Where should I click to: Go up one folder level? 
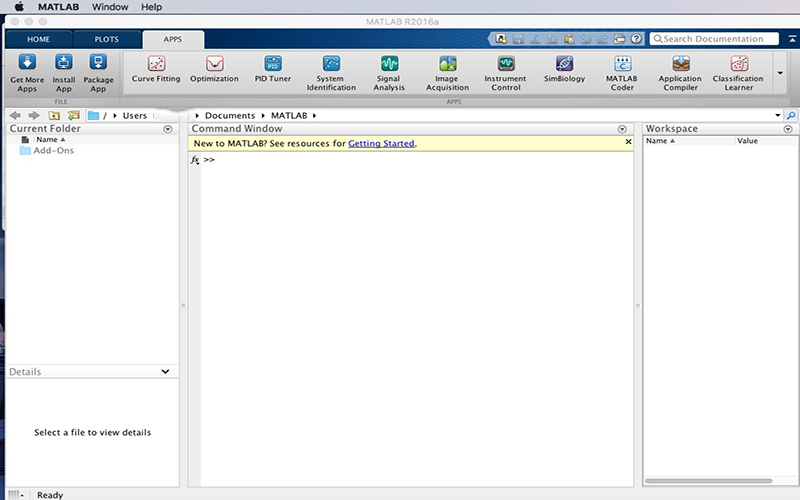coord(54,115)
